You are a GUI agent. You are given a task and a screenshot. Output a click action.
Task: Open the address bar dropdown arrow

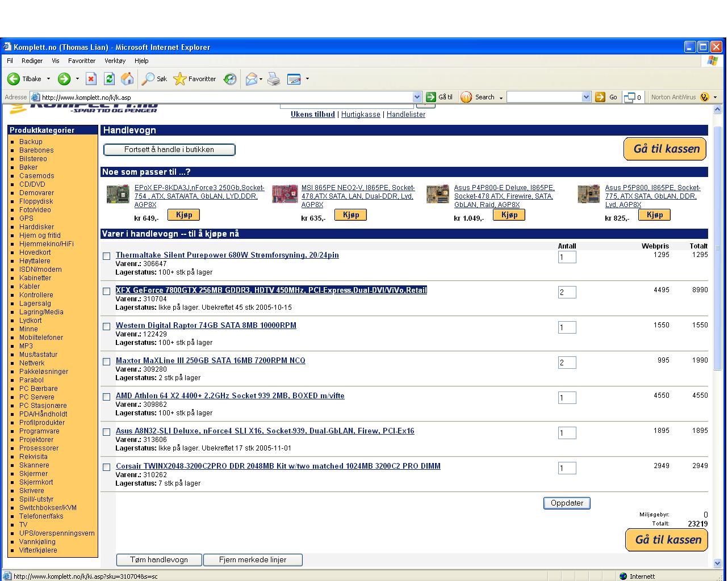pos(417,97)
